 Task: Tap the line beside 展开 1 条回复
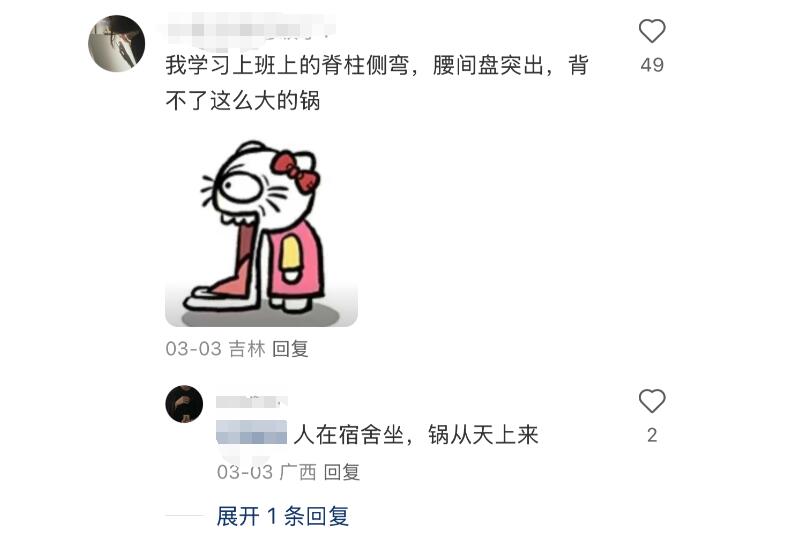click(185, 516)
